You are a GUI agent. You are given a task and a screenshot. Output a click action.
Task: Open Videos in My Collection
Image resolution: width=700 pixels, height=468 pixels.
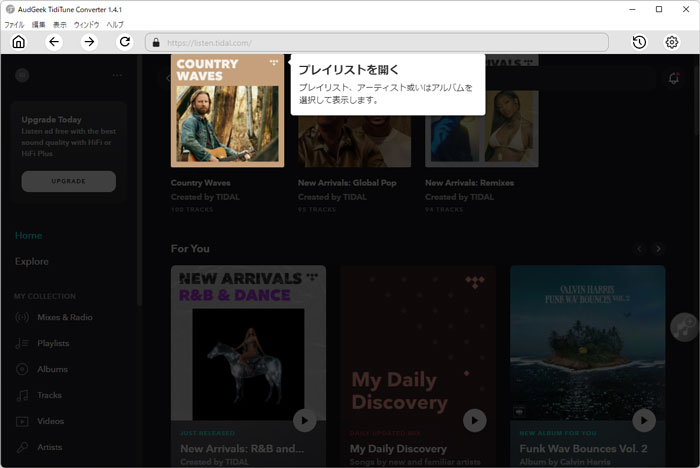50,421
